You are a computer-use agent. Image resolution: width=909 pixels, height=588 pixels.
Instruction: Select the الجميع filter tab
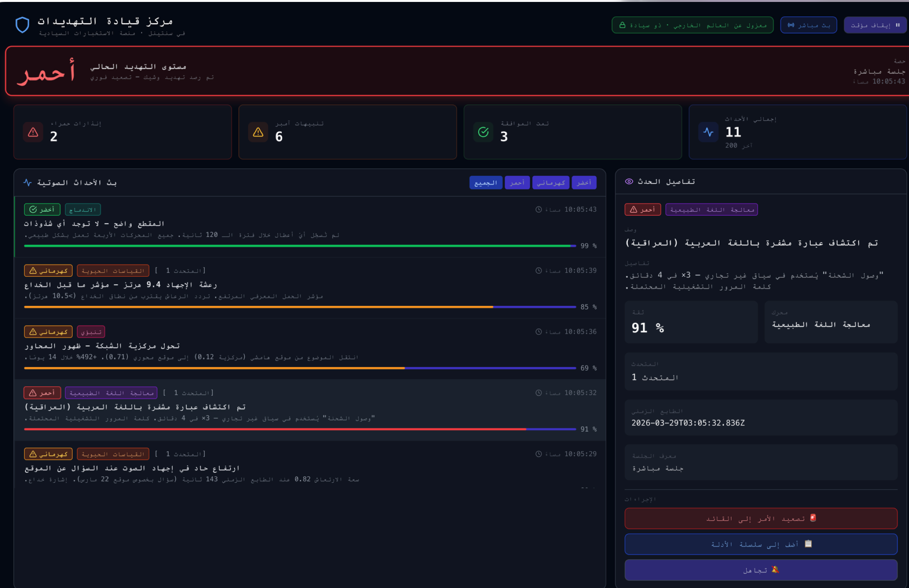[486, 183]
